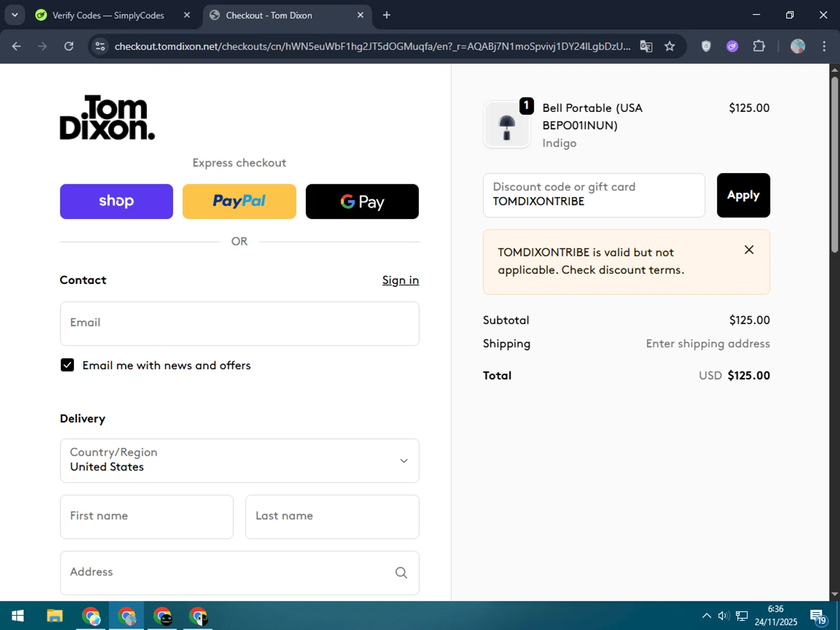Dismiss the TOMDIXONTRIBE not applicable notice
The width and height of the screenshot is (840, 630).
tap(749, 250)
